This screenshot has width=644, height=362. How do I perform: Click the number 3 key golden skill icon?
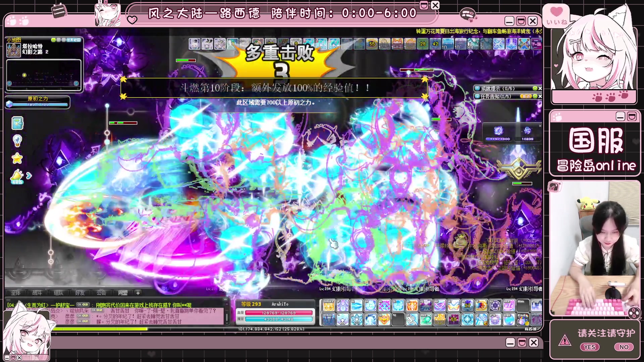click(384, 319)
